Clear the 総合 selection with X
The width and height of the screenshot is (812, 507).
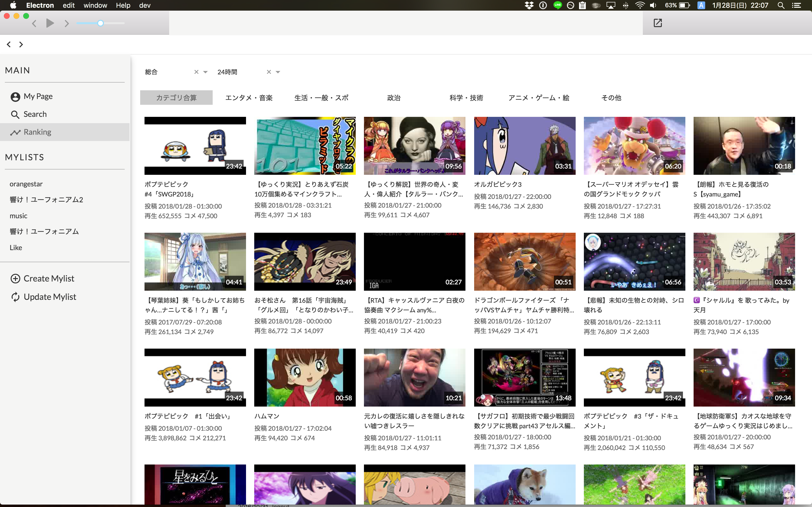[196, 72]
